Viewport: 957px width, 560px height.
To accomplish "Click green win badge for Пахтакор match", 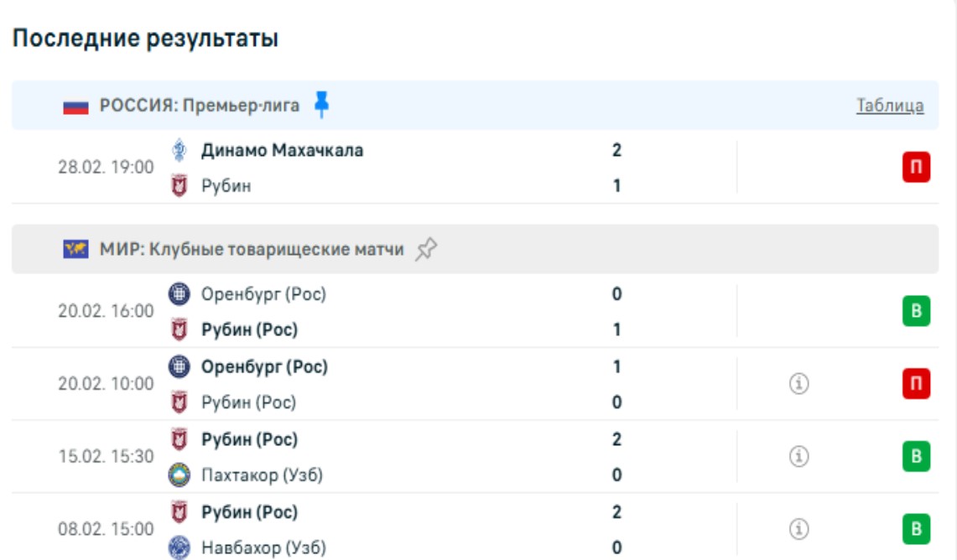I will click(916, 456).
